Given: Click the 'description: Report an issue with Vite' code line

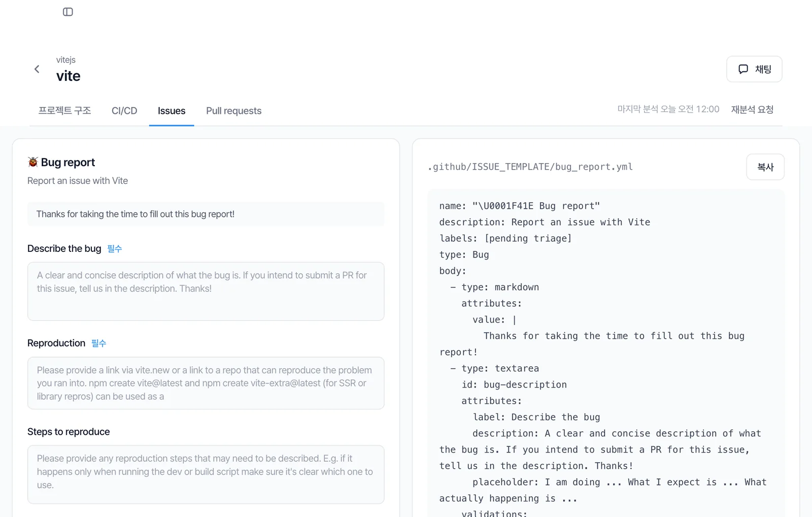Looking at the screenshot, I should click(545, 222).
